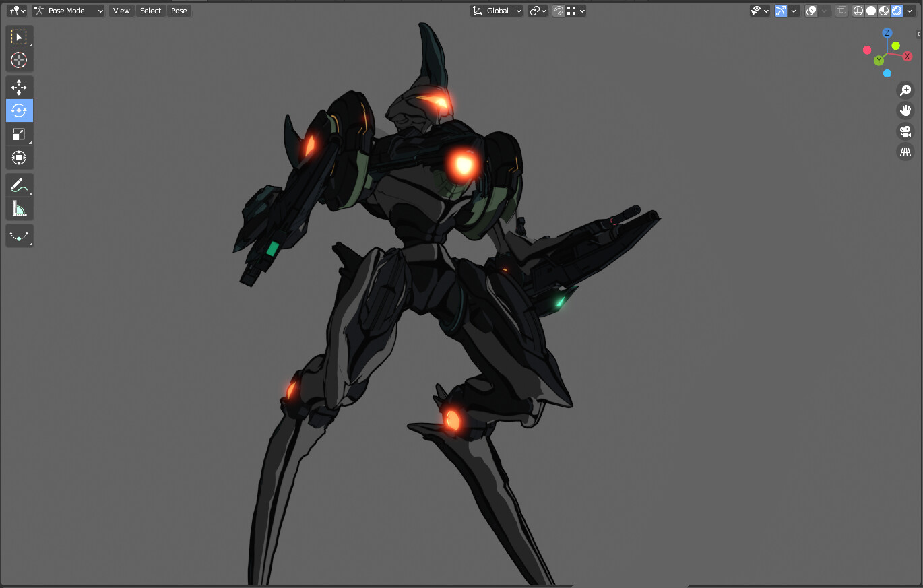Viewport: 923px width, 588px height.
Task: Switch to wireframe viewport shading
Action: click(x=858, y=11)
